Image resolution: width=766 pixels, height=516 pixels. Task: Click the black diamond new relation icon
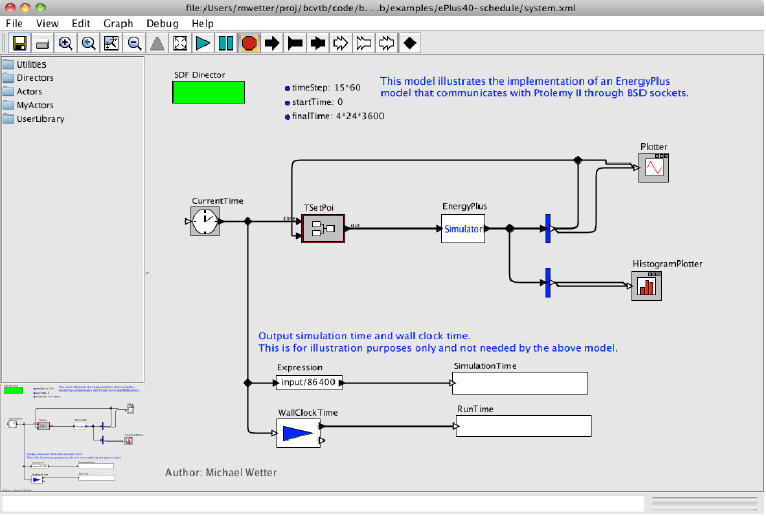409,43
